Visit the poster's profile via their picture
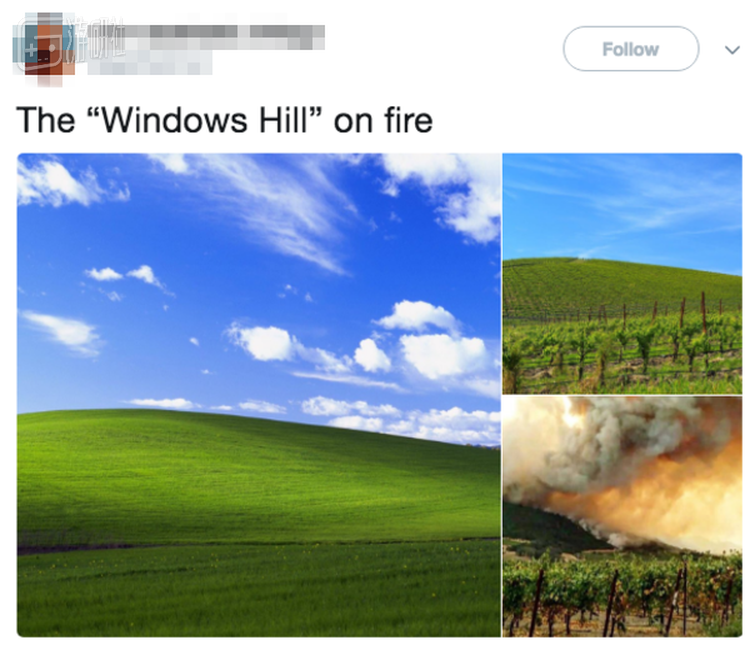The height and width of the screenshot is (645, 750). coord(44,49)
